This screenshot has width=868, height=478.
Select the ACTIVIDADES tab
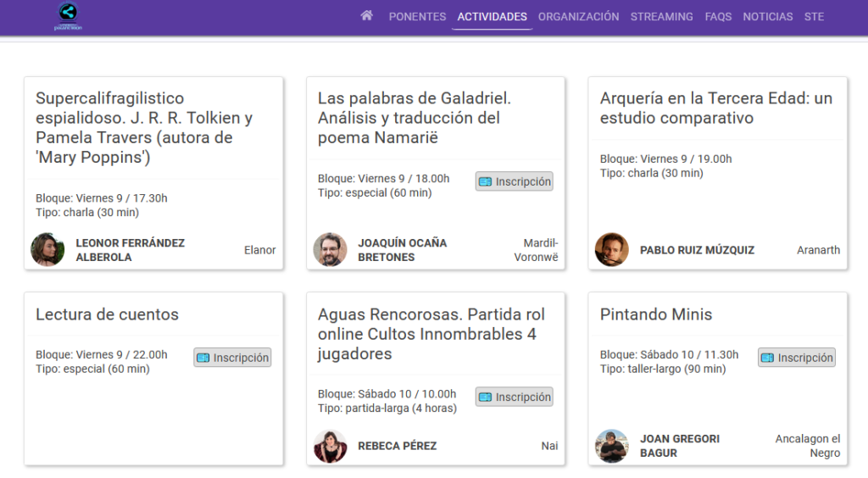(492, 17)
